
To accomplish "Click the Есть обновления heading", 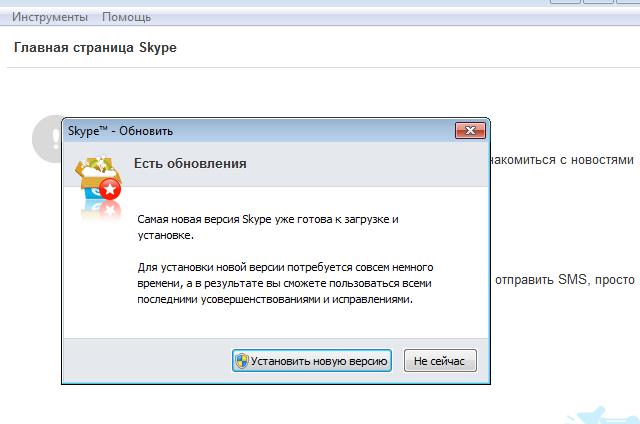I will point(190,163).
